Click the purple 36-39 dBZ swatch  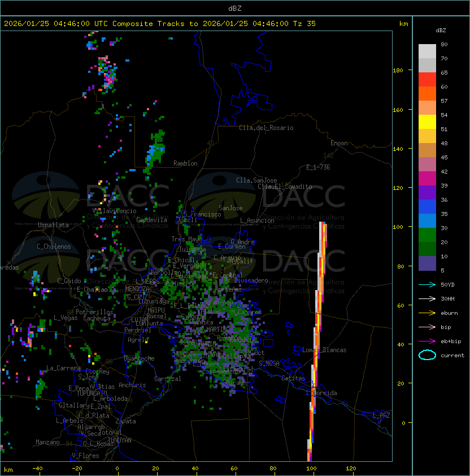click(427, 192)
